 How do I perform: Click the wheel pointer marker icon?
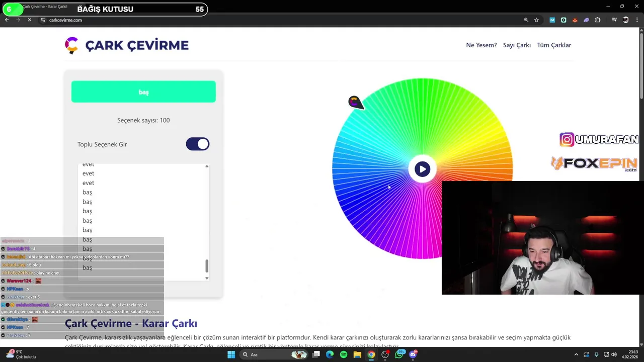point(355,102)
